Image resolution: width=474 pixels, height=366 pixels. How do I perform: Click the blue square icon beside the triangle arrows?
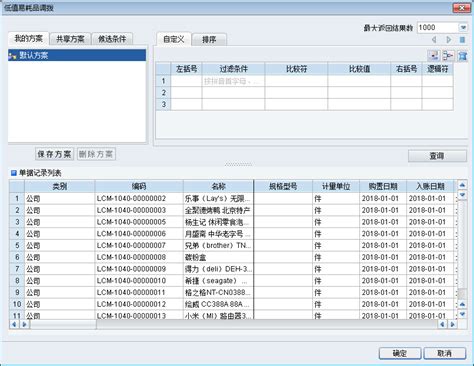pyautogui.click(x=462, y=40)
